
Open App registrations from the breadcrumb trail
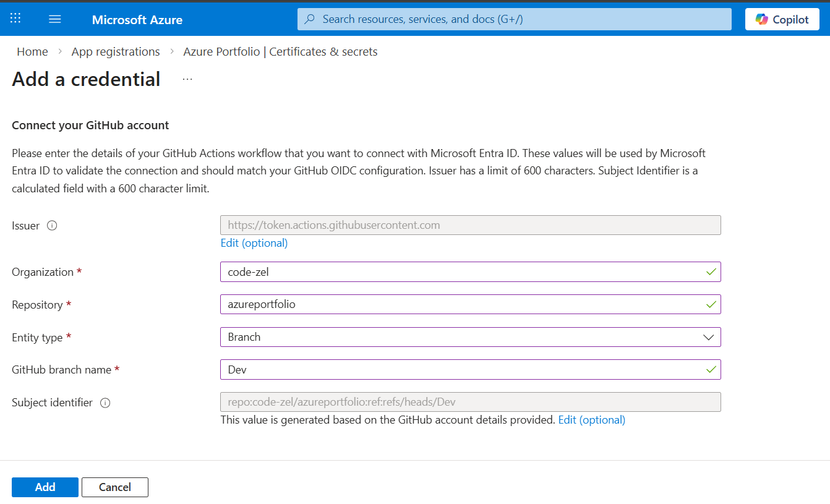(x=115, y=51)
